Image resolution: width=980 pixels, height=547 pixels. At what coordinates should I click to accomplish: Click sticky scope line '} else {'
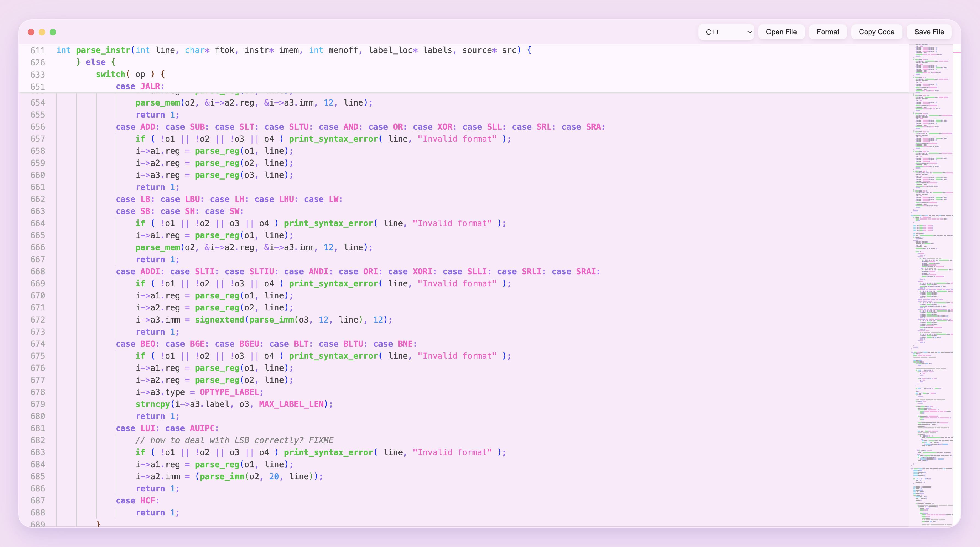point(95,62)
